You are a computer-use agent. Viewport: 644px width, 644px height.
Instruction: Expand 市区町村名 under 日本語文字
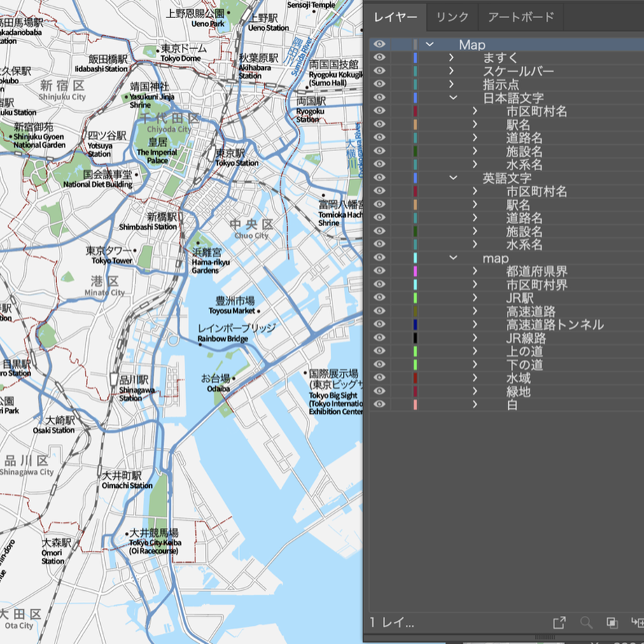click(x=475, y=111)
